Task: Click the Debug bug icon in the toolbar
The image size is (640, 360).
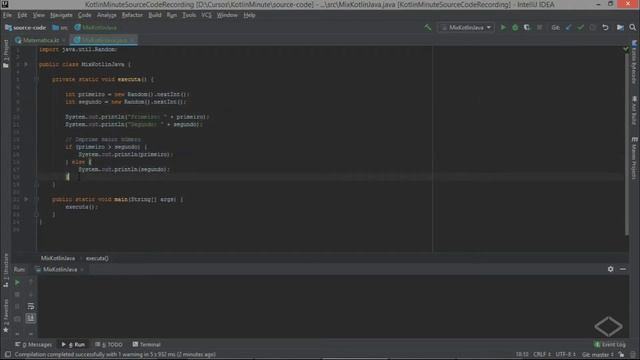Action: (515, 27)
